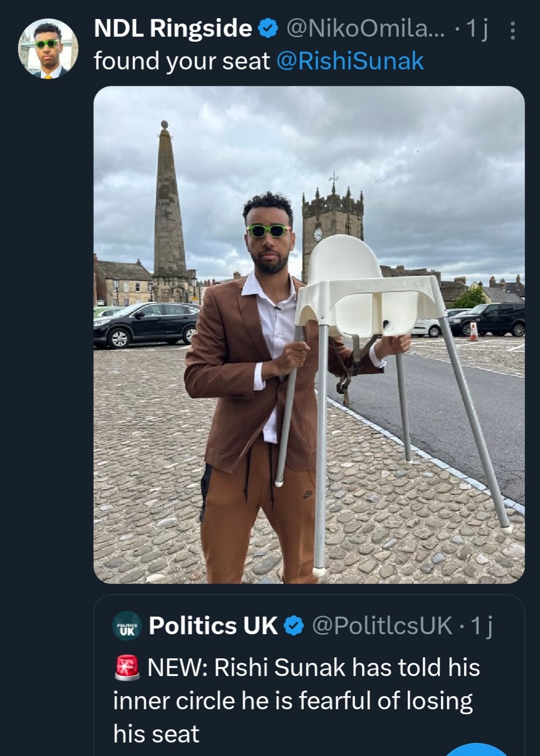Tap the 'NEW: Rishi Sunak has told his' line
The width and height of the screenshot is (540, 756).
(313, 668)
